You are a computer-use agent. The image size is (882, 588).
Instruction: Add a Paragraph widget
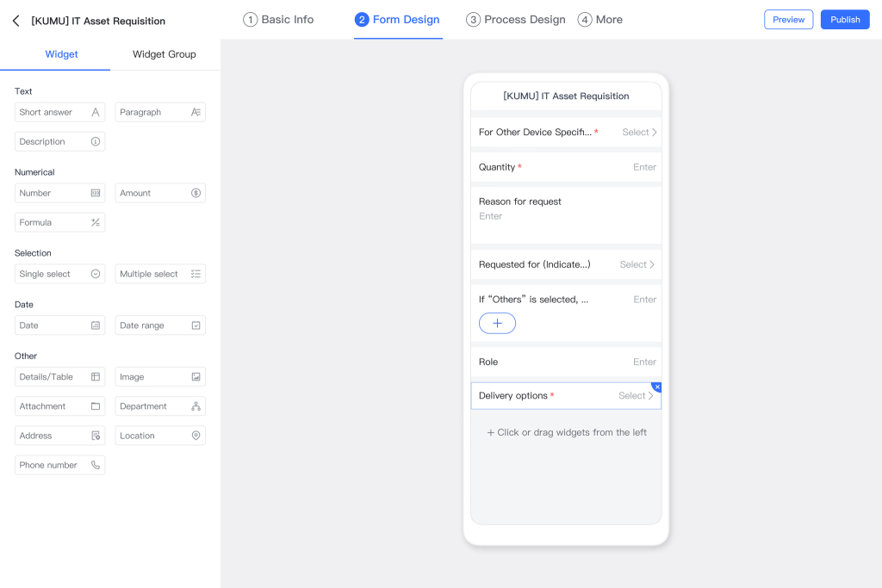click(160, 112)
